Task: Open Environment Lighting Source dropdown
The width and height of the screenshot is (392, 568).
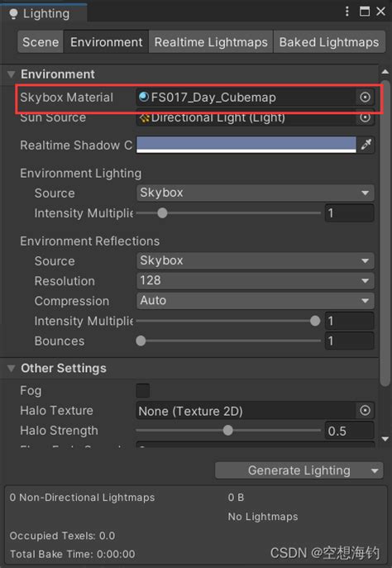Action: point(255,193)
